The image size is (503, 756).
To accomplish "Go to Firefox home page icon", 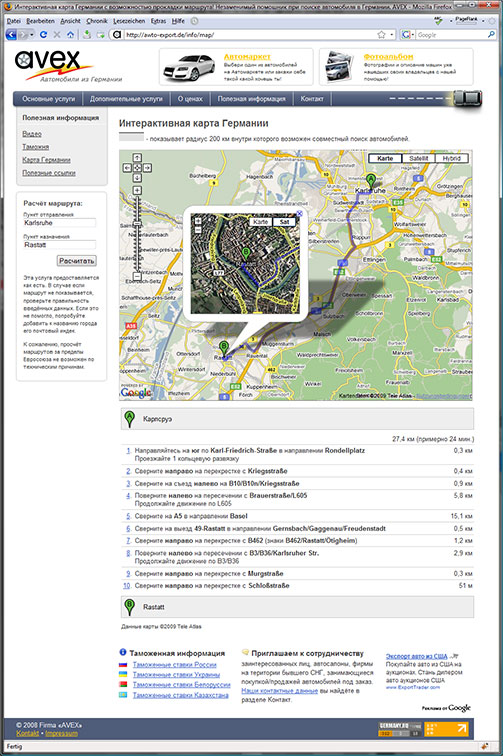I will click(x=70, y=35).
